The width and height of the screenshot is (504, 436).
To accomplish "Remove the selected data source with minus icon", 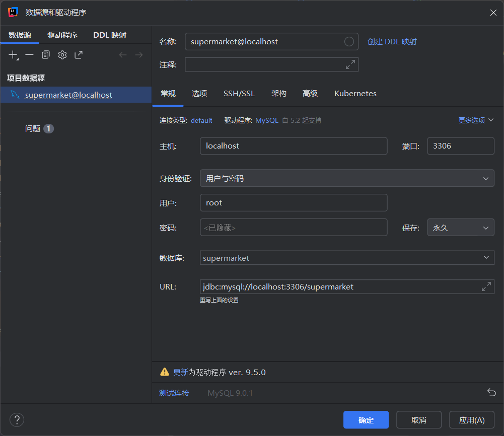I will 29,55.
